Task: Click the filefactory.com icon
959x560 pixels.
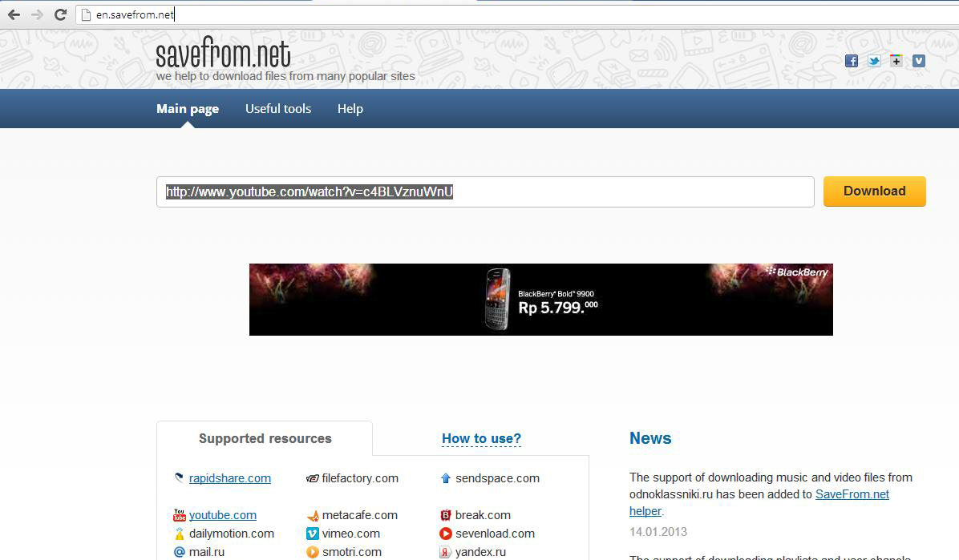Action: pos(313,479)
